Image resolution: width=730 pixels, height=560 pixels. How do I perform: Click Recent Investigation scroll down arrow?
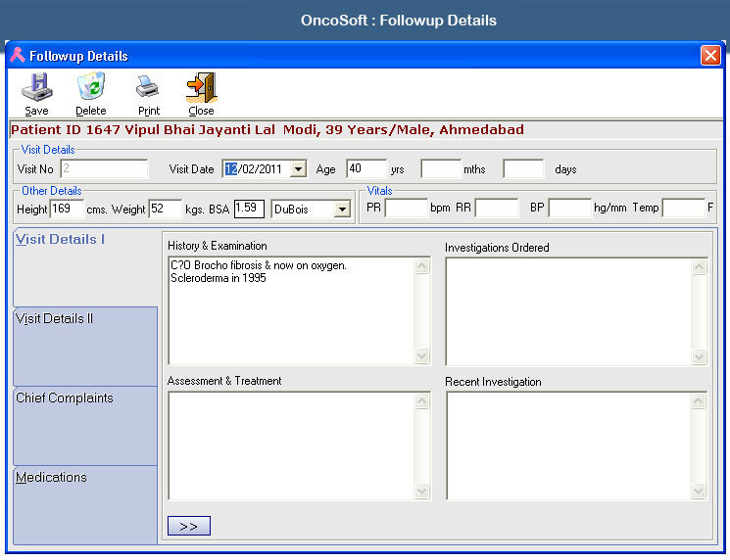(698, 490)
